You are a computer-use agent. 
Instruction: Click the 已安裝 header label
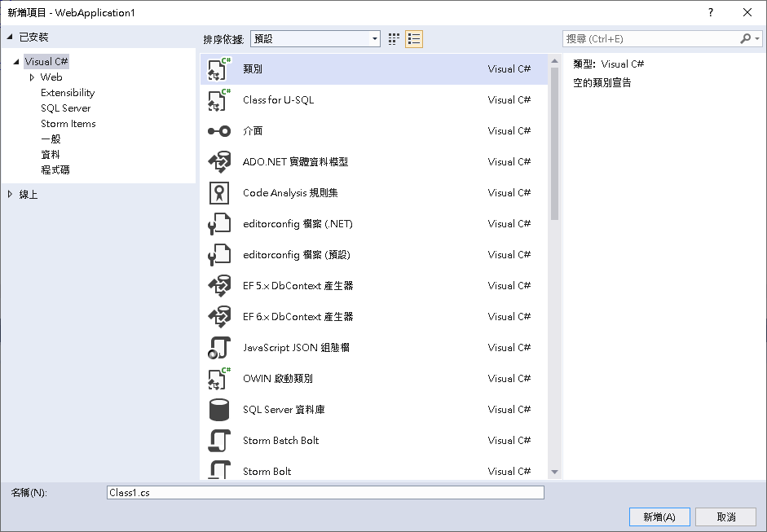[33, 37]
